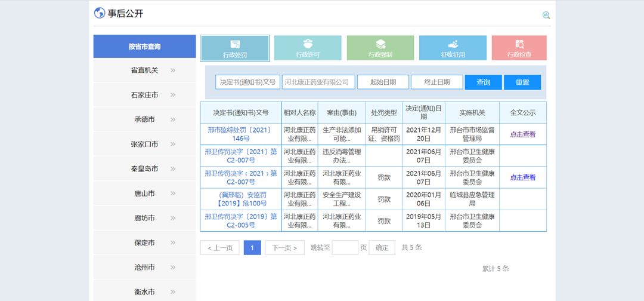Switch to the 行政检查 category tile
644x301 pixels.
[x=519, y=48]
